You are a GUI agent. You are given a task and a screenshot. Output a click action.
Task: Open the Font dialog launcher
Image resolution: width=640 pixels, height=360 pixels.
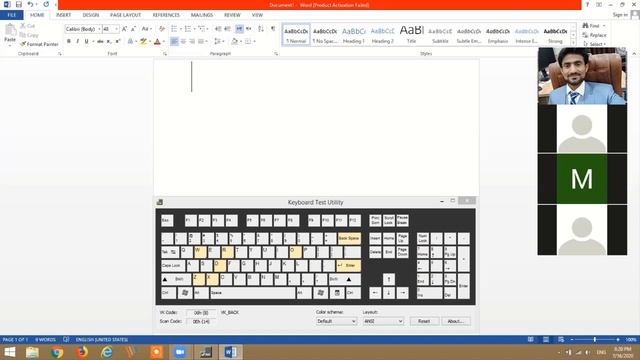pyautogui.click(x=165, y=54)
